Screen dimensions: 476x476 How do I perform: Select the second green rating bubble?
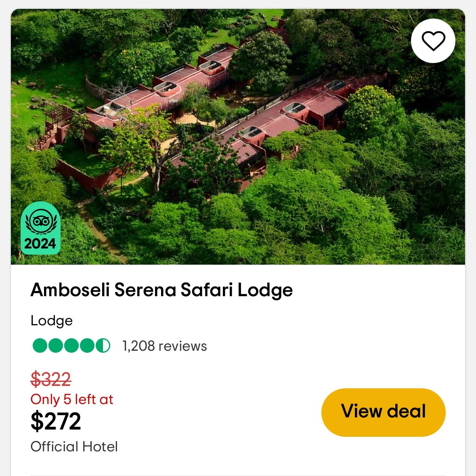click(x=56, y=345)
